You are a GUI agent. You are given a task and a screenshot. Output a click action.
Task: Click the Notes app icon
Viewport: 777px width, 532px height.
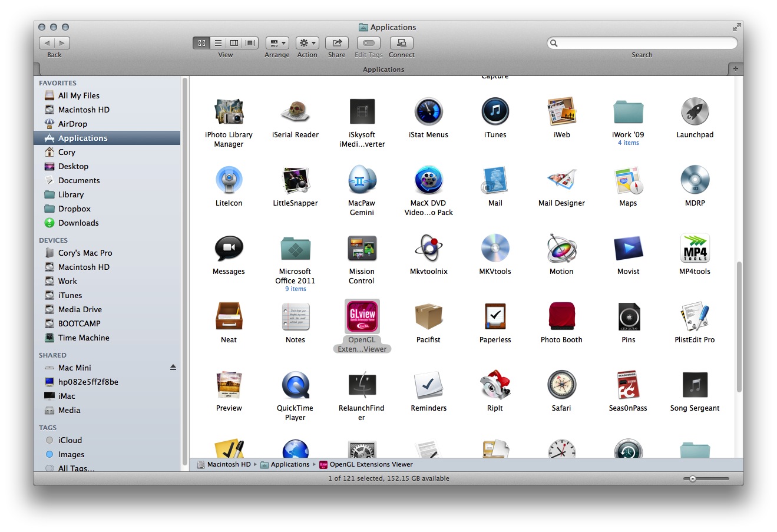tap(295, 316)
